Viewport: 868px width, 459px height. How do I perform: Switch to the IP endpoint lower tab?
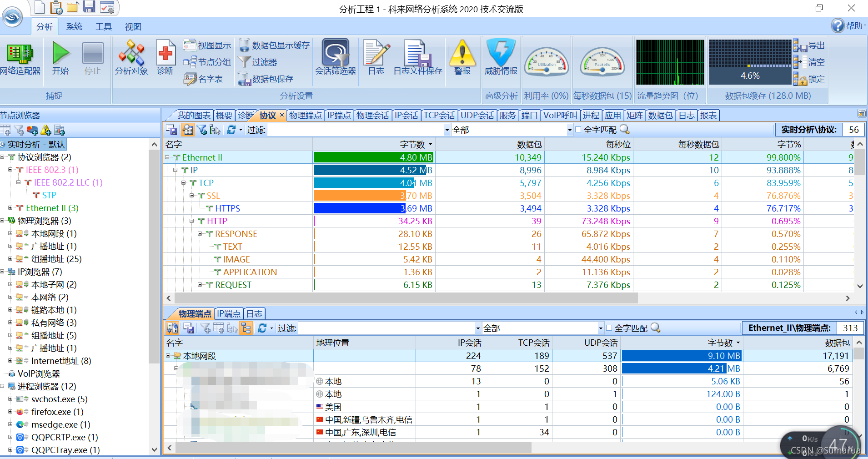coord(229,314)
